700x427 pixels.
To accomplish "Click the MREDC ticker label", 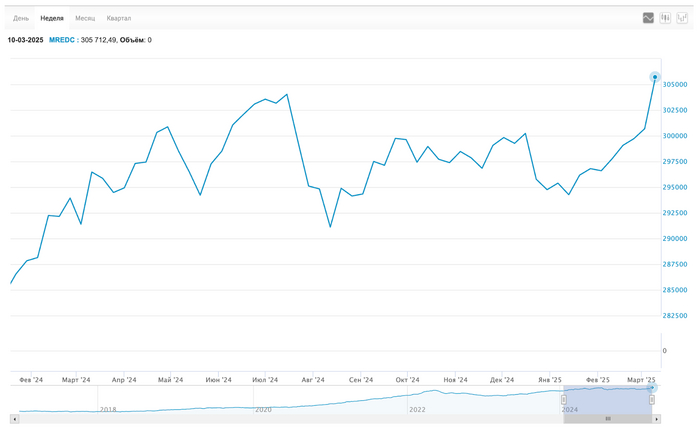I will pyautogui.click(x=62, y=40).
